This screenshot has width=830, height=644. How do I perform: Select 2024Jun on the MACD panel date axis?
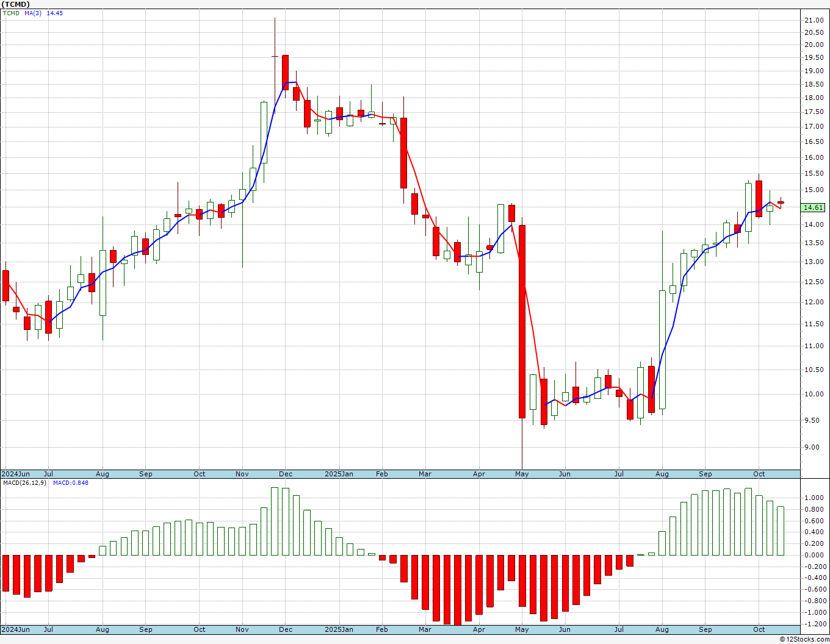(x=15, y=629)
